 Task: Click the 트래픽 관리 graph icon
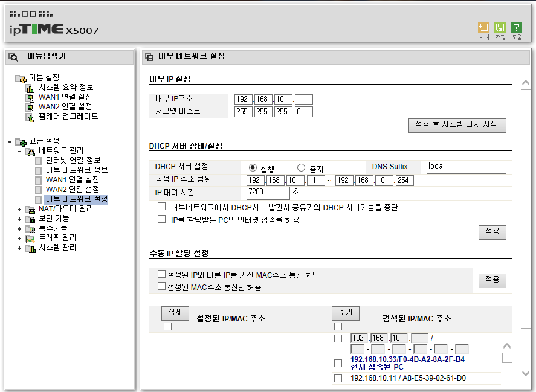point(30,239)
